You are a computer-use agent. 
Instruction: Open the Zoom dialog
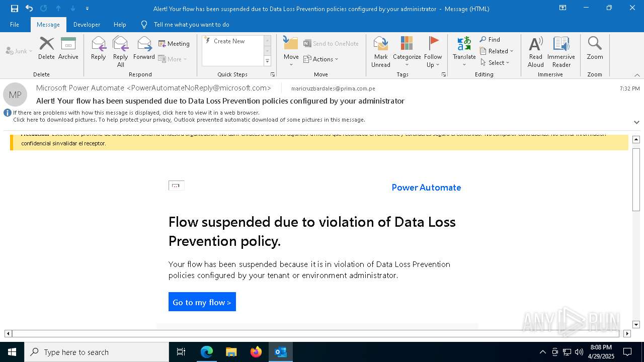(595, 49)
